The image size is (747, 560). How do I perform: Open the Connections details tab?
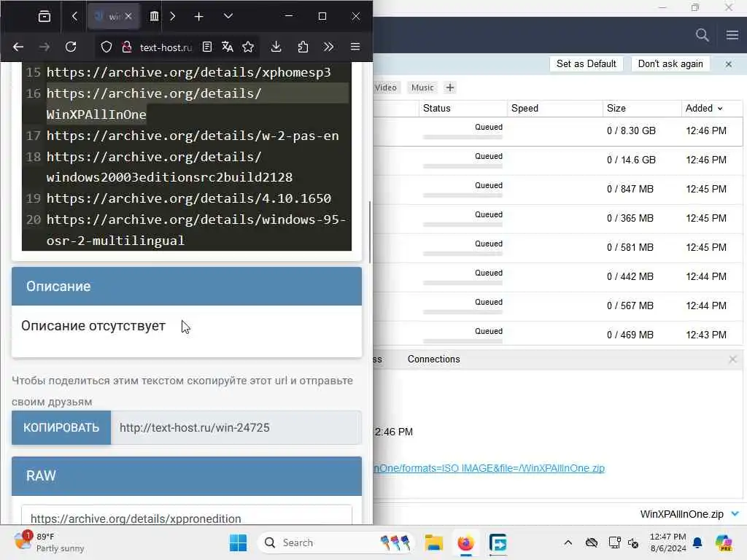click(433, 359)
